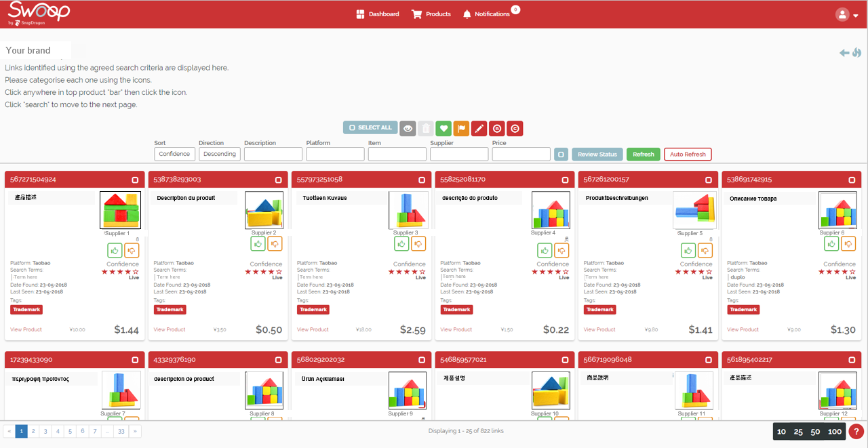Thumbs up the Supplier 4 product
Image resolution: width=868 pixels, height=448 pixels.
coord(545,250)
